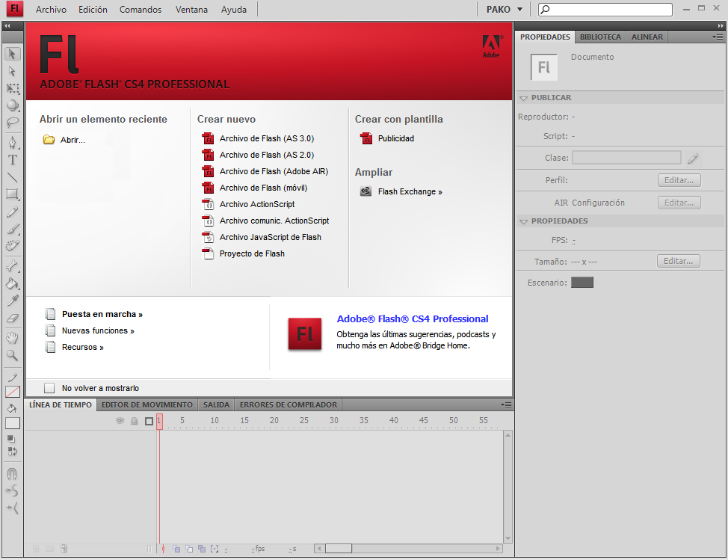Click the delete layer trash icon
This screenshot has height=560, width=728.
pos(64,549)
